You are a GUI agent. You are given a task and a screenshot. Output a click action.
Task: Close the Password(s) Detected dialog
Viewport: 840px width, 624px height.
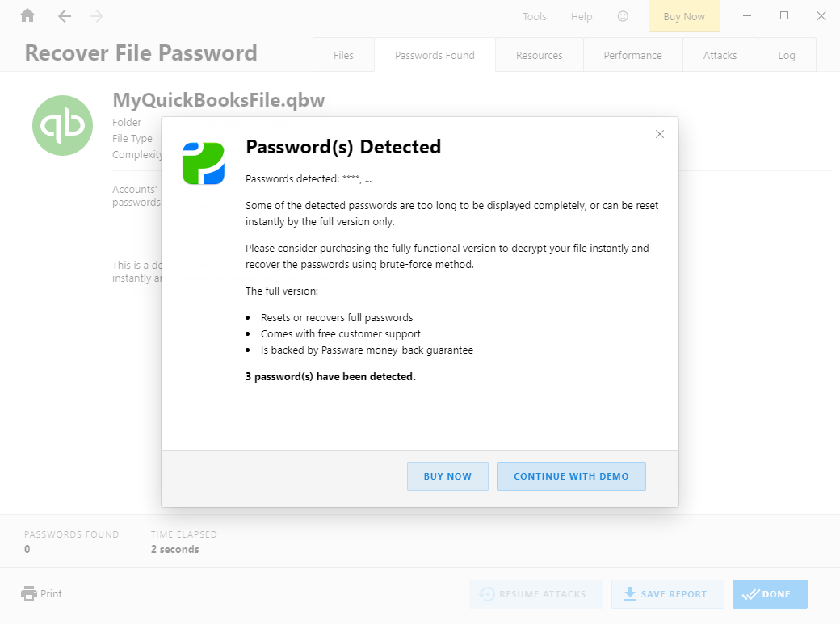[659, 134]
